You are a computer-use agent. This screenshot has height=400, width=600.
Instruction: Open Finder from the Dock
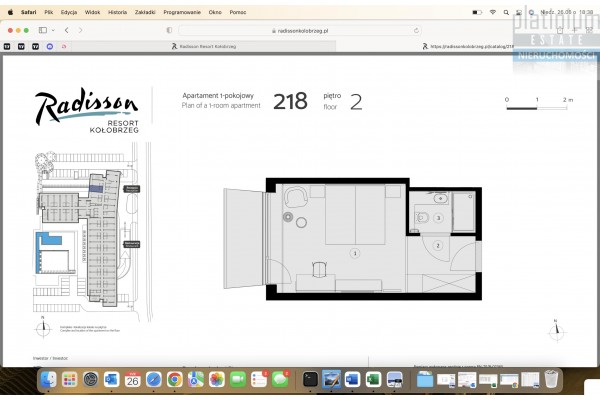coord(49,379)
